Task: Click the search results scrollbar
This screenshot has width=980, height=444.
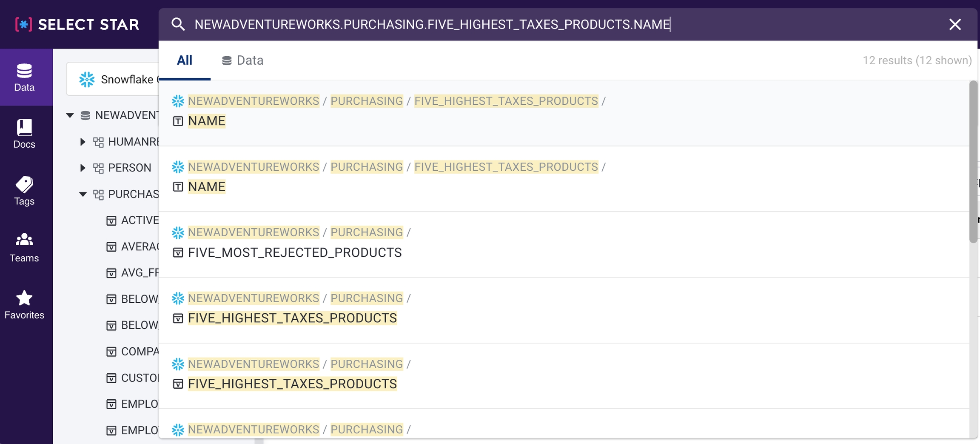Action: coord(973,162)
